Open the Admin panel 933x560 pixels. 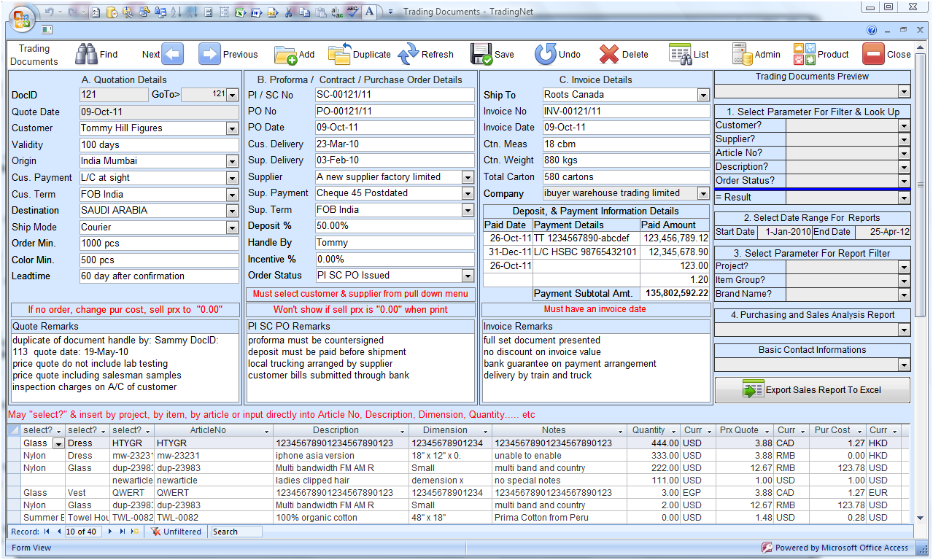tap(742, 54)
